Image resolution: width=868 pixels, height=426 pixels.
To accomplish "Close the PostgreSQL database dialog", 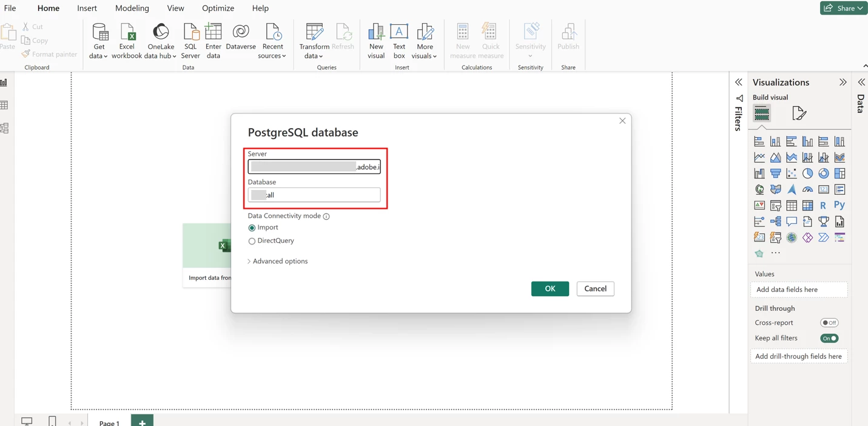I will point(622,121).
